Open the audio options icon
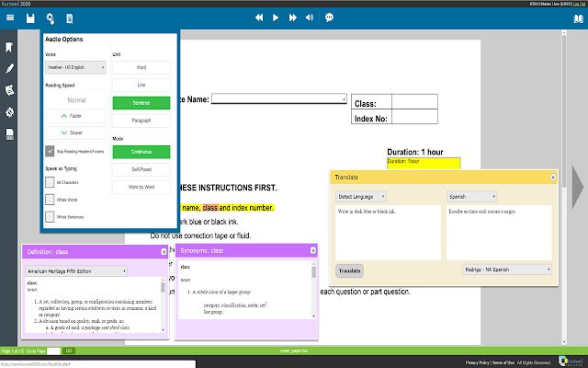588x368 pixels. click(50, 18)
